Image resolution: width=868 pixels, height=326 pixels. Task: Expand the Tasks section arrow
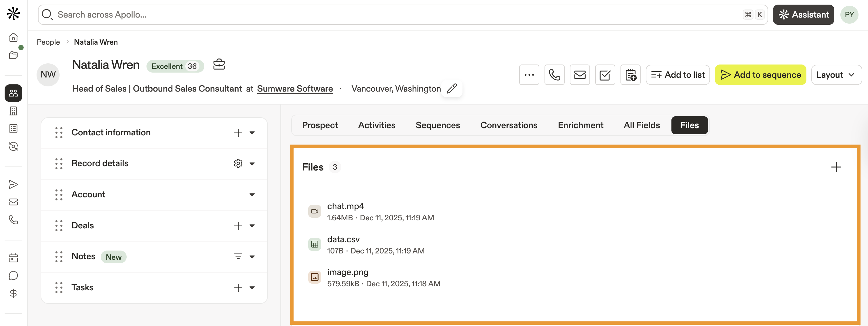(x=252, y=288)
